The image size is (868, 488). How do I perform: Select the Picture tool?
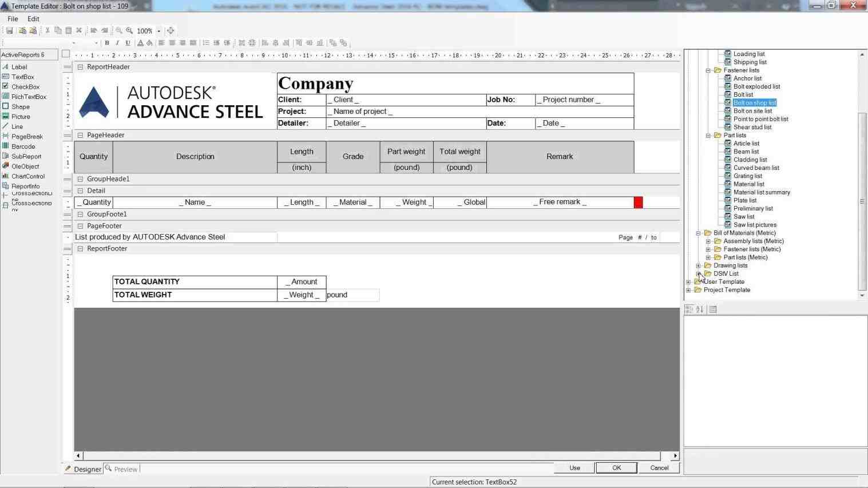click(x=21, y=116)
